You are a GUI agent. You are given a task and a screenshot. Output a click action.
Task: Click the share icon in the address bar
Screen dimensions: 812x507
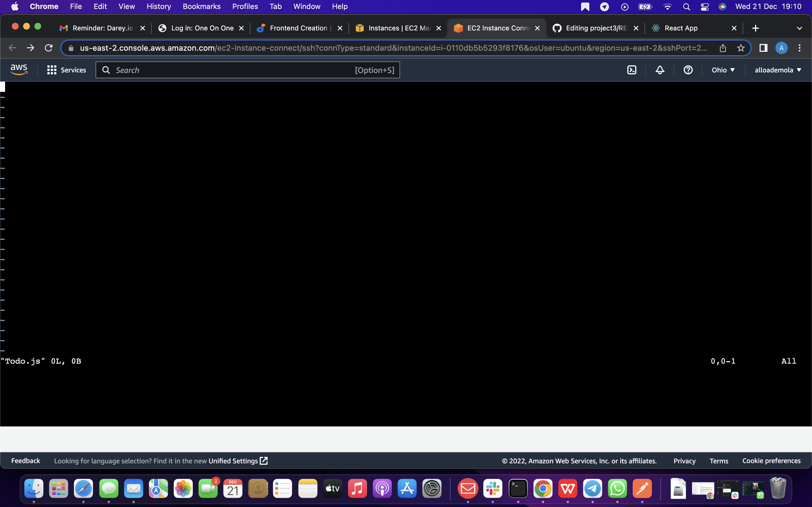[x=722, y=48]
